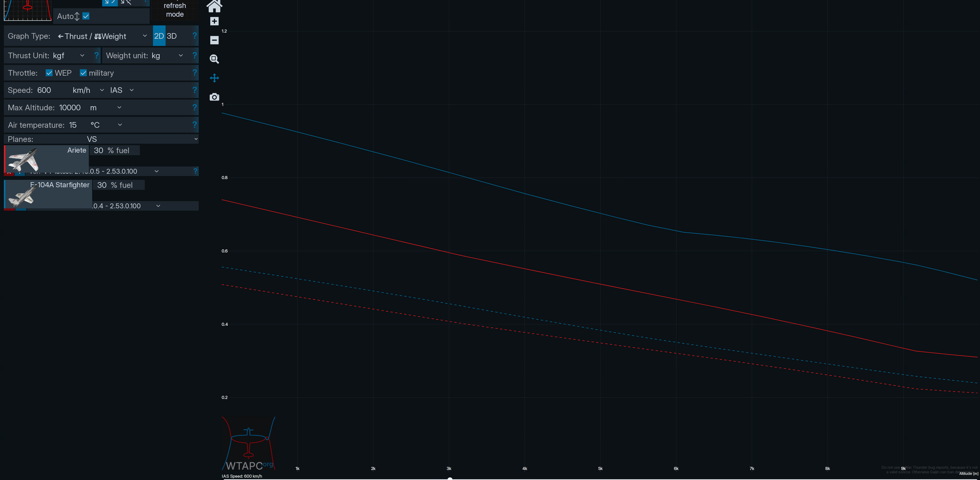The height and width of the screenshot is (480, 980).
Task: Reset the graph view with the home icon
Action: [214, 6]
